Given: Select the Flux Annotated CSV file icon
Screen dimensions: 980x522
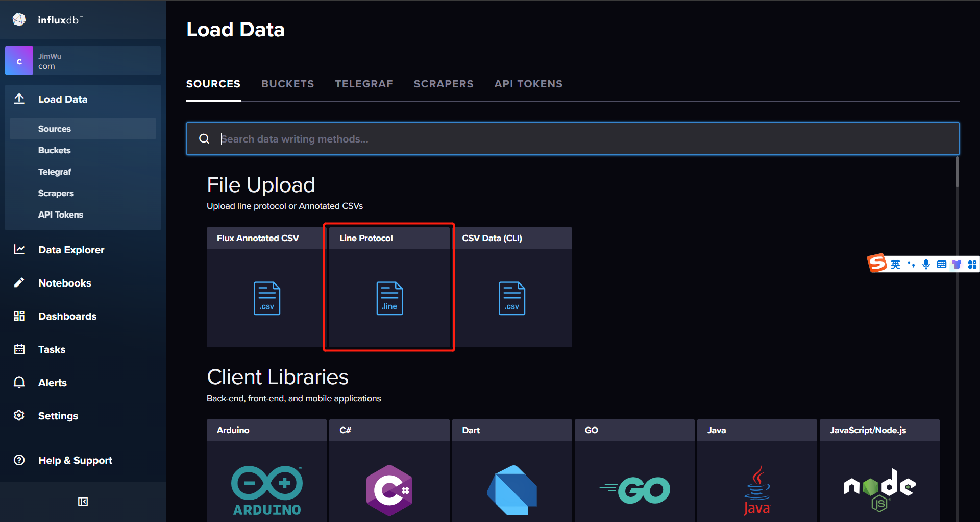Looking at the screenshot, I should tap(267, 298).
